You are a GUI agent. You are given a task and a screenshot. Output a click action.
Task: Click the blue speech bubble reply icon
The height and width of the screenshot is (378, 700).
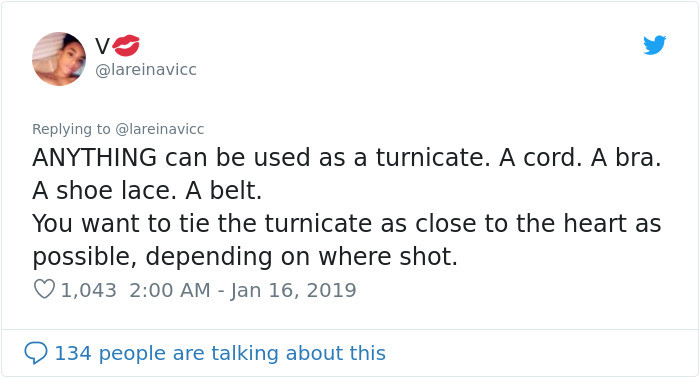(36, 353)
